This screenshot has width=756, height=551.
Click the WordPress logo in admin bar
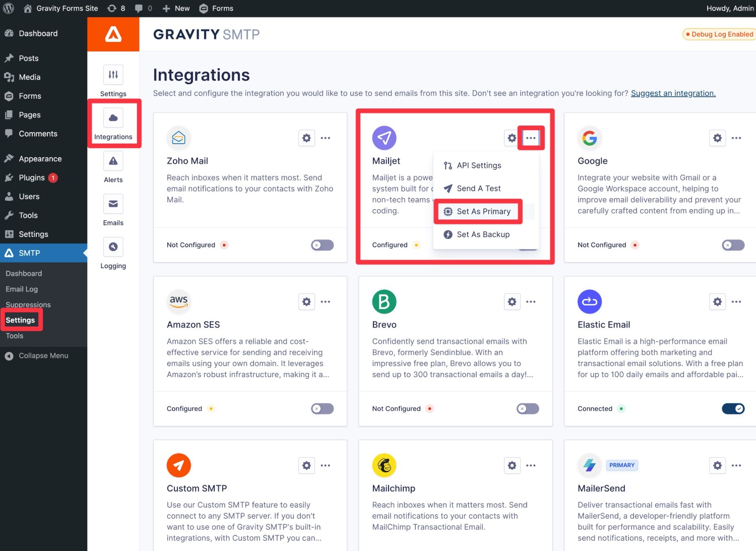point(9,8)
